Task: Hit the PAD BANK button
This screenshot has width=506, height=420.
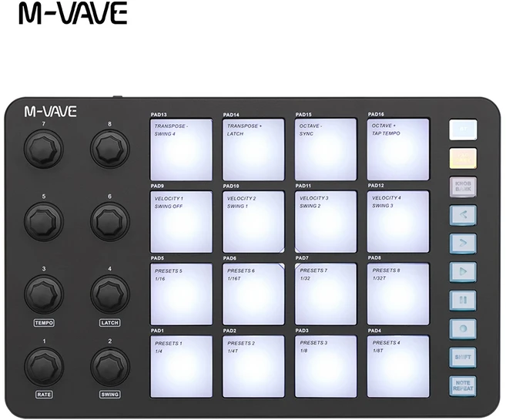Action: (463, 158)
